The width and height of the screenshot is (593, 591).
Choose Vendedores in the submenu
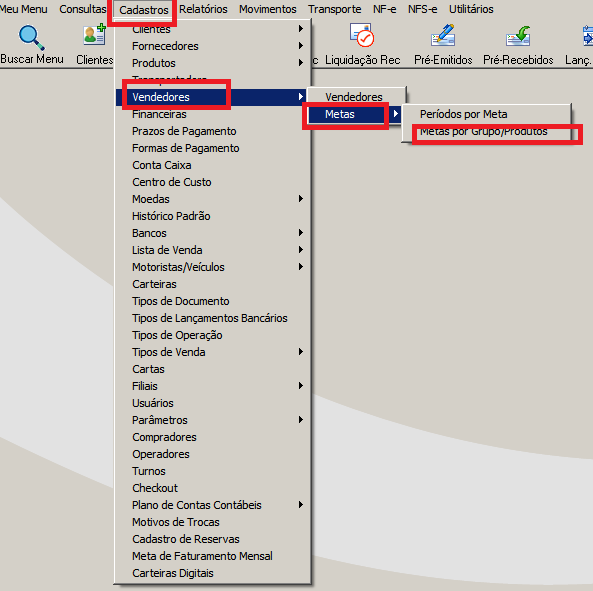point(355,97)
